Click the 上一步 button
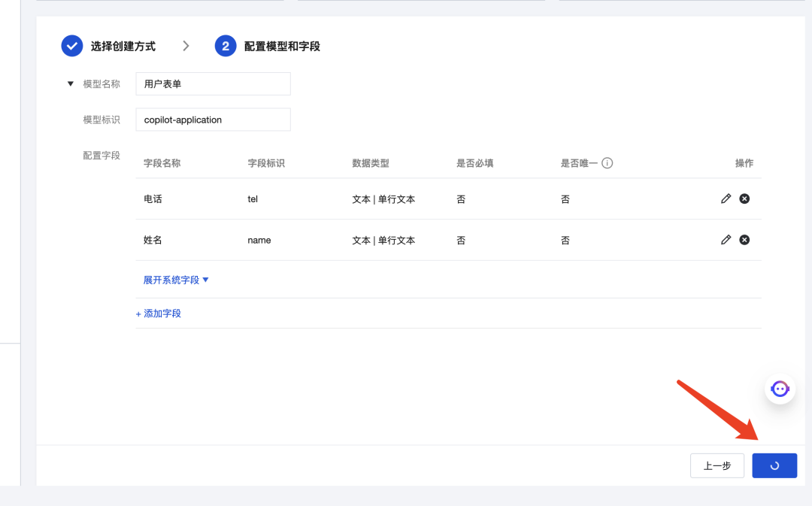Image resolution: width=812 pixels, height=506 pixels. [x=717, y=465]
